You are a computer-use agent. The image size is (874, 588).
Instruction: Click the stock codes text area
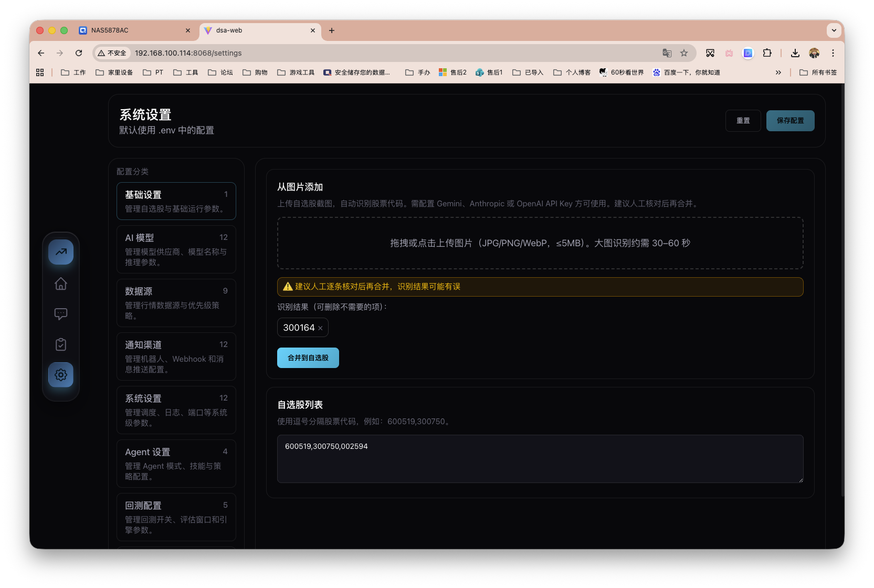click(540, 458)
